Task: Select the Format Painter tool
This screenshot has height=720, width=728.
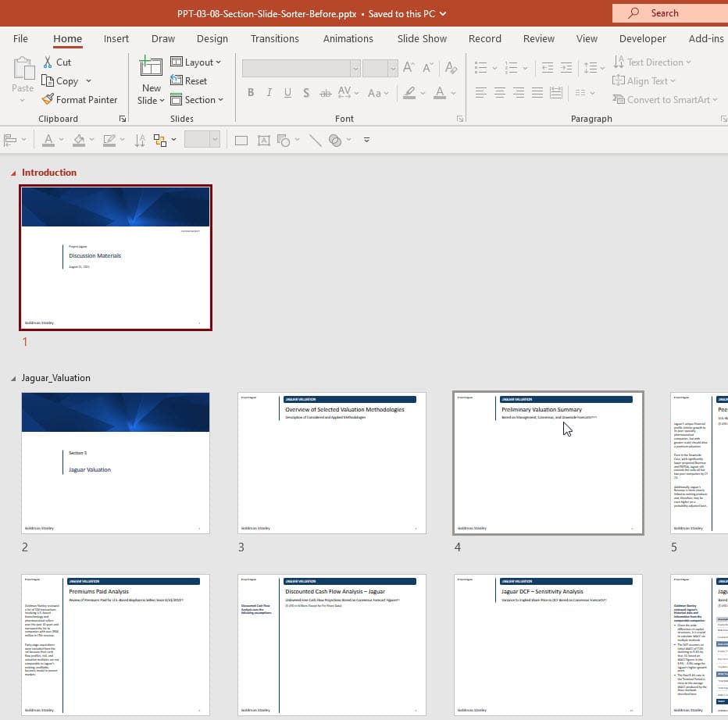Action: pyautogui.click(x=80, y=99)
